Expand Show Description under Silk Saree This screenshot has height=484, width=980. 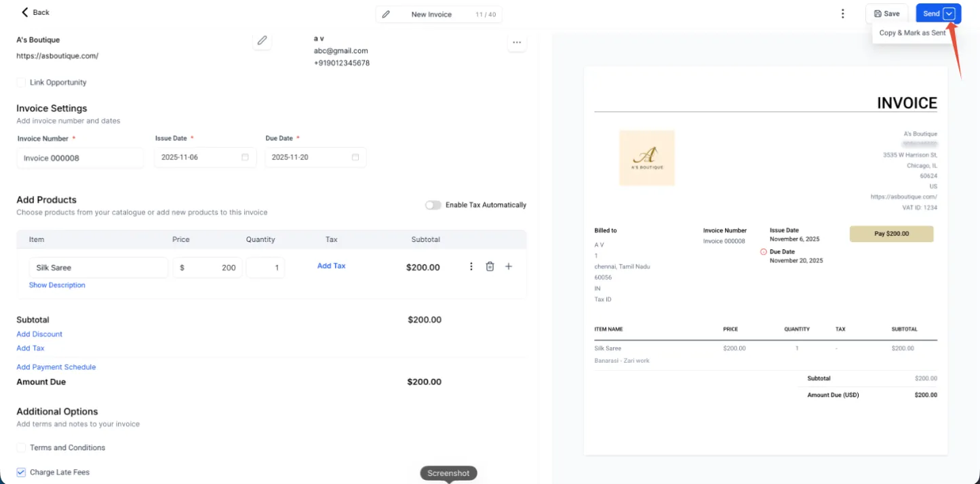point(57,285)
